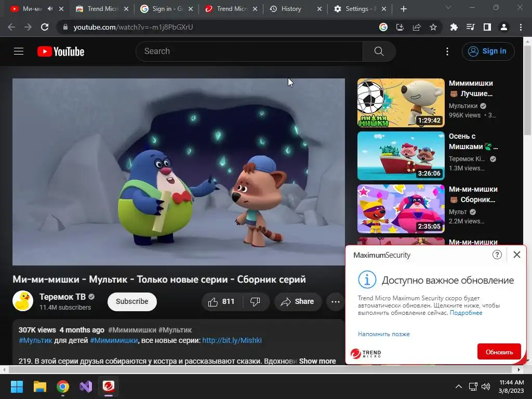Image resolution: width=532 pixels, height=399 pixels.
Task: Close the History tab
Action: pyautogui.click(x=320, y=9)
